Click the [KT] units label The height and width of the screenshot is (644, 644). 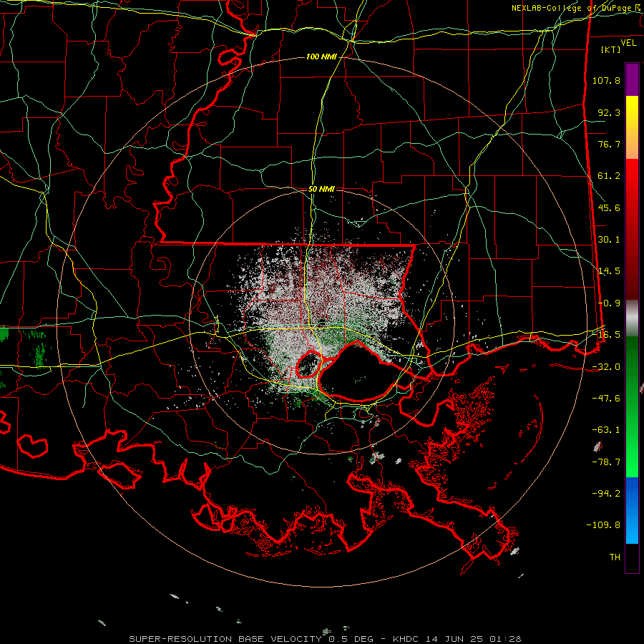click(611, 49)
